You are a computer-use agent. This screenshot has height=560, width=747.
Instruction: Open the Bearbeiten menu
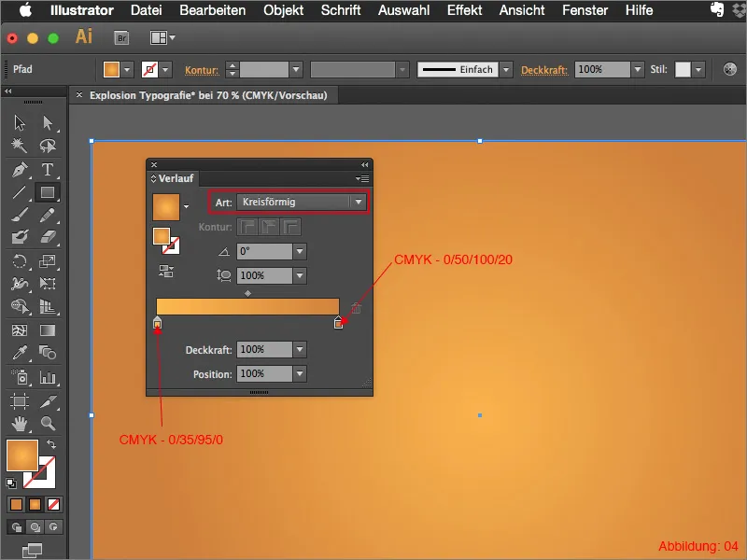[213, 10]
